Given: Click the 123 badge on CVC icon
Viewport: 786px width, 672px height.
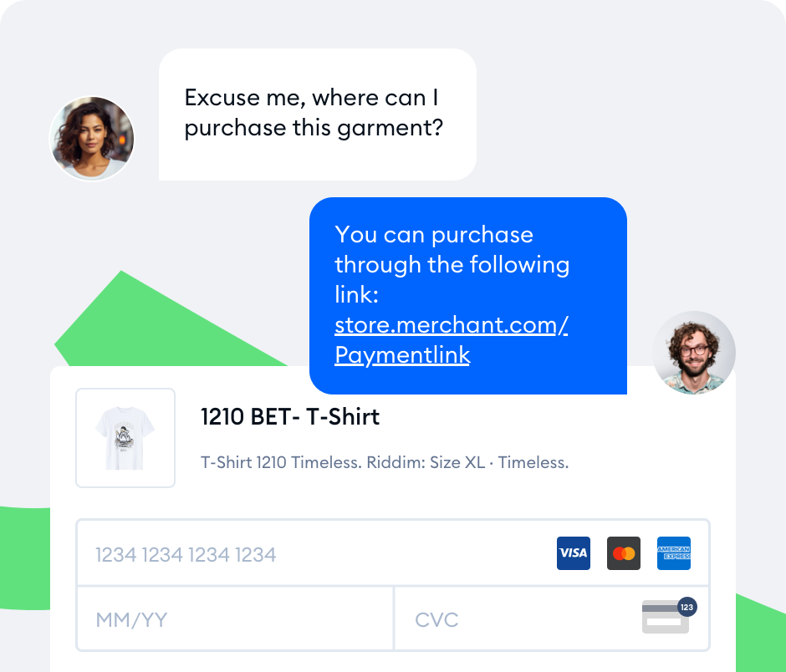Looking at the screenshot, I should [687, 607].
